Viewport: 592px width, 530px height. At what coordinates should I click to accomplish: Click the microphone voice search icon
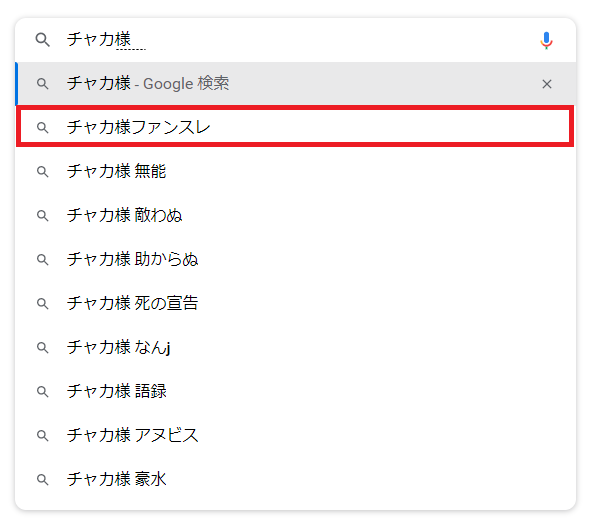546,40
